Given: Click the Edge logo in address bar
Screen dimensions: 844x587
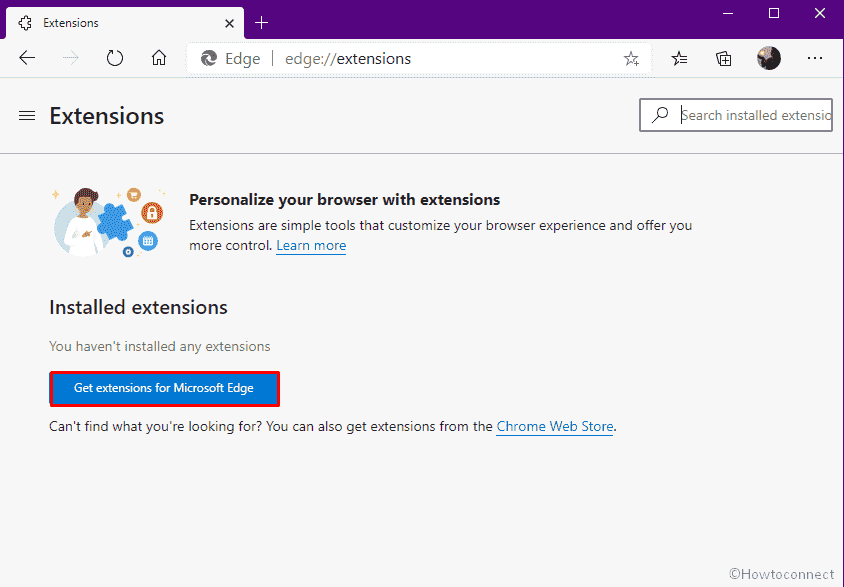Looking at the screenshot, I should 209,58.
